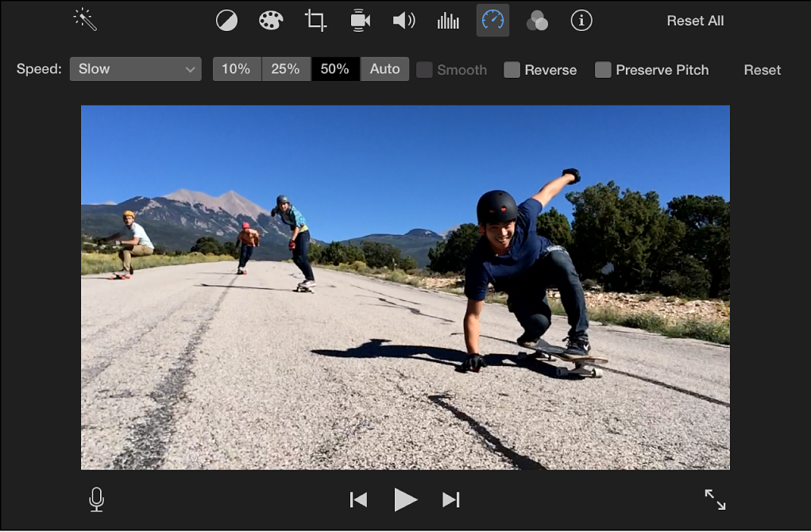Screen dimensions: 811x532
Task: Open the Stabilization camera adjustment
Action: point(359,21)
